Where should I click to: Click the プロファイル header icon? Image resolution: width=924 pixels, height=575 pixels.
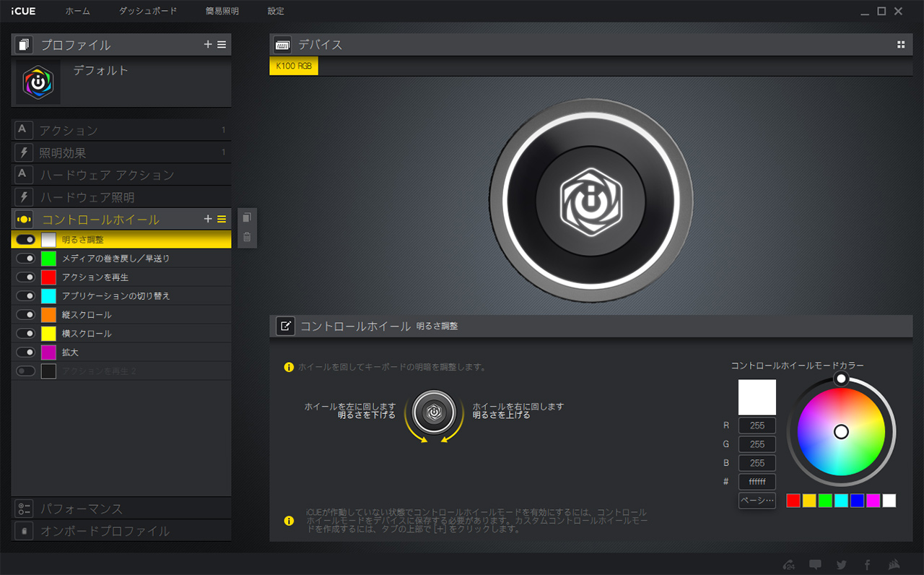coord(24,45)
